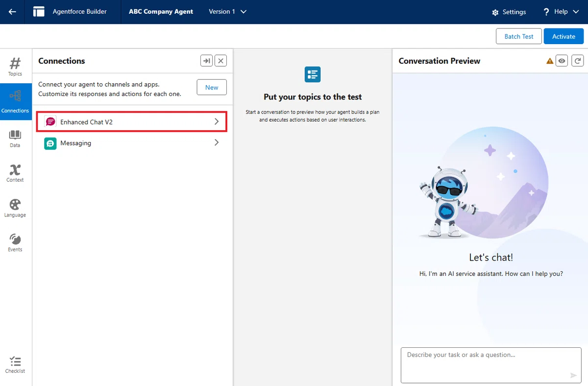Click the Let's chat! heading
Image resolution: width=588 pixels, height=386 pixels.
[491, 257]
